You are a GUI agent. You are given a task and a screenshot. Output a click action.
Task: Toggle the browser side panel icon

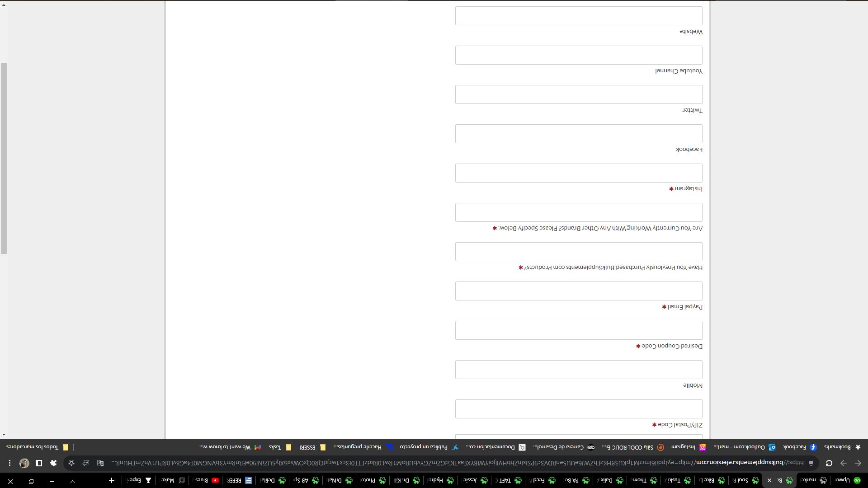click(x=39, y=463)
